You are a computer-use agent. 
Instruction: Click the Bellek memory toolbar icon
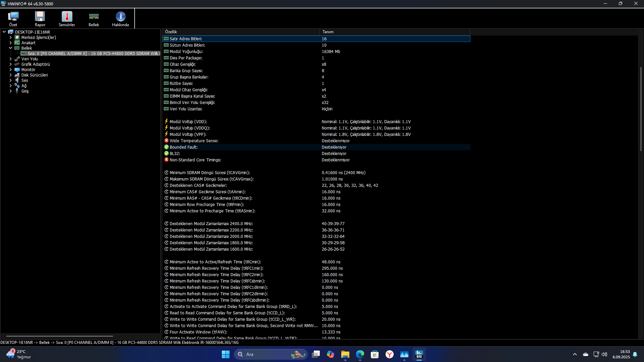94,19
